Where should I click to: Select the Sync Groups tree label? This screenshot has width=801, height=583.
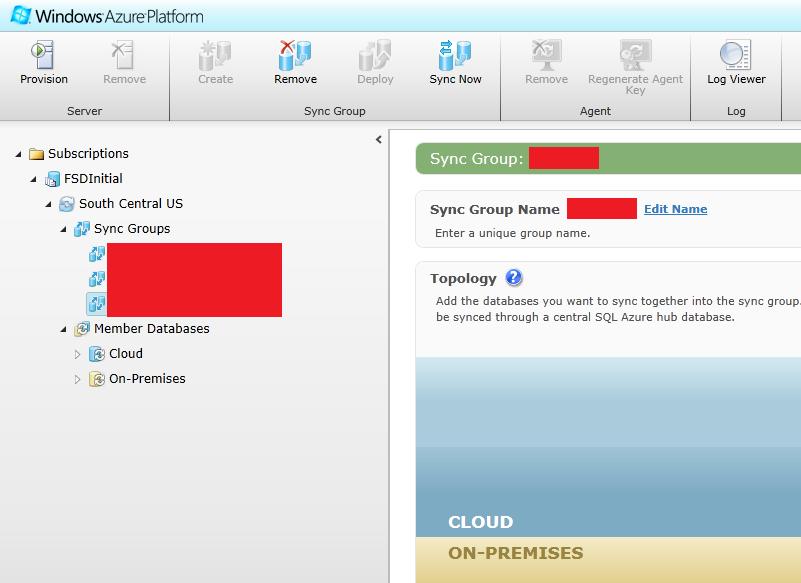tap(132, 228)
